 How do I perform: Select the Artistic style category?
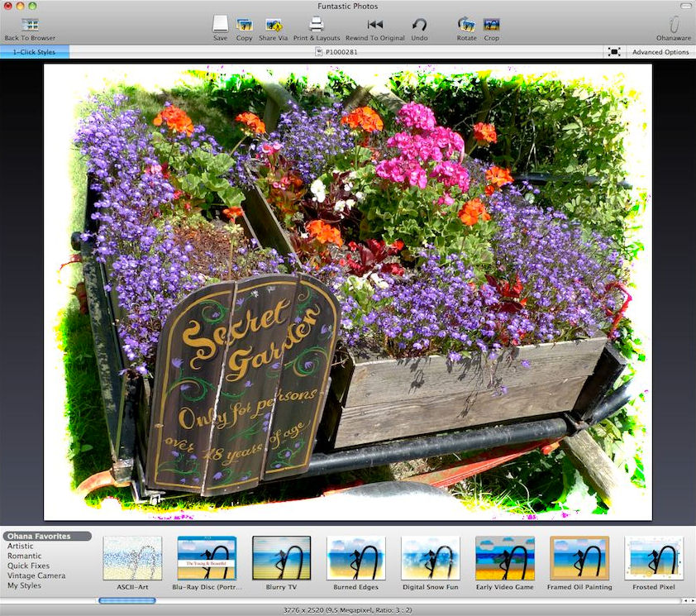[21, 547]
